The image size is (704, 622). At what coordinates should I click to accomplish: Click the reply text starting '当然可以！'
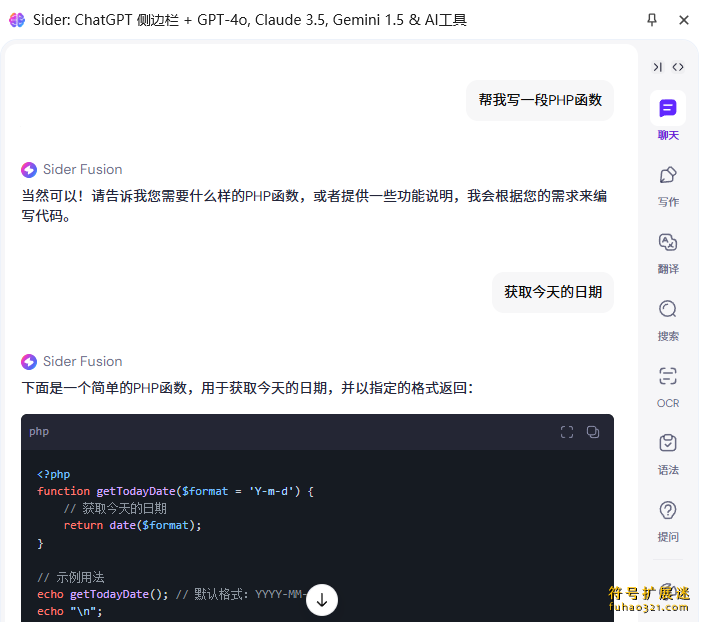coord(314,206)
